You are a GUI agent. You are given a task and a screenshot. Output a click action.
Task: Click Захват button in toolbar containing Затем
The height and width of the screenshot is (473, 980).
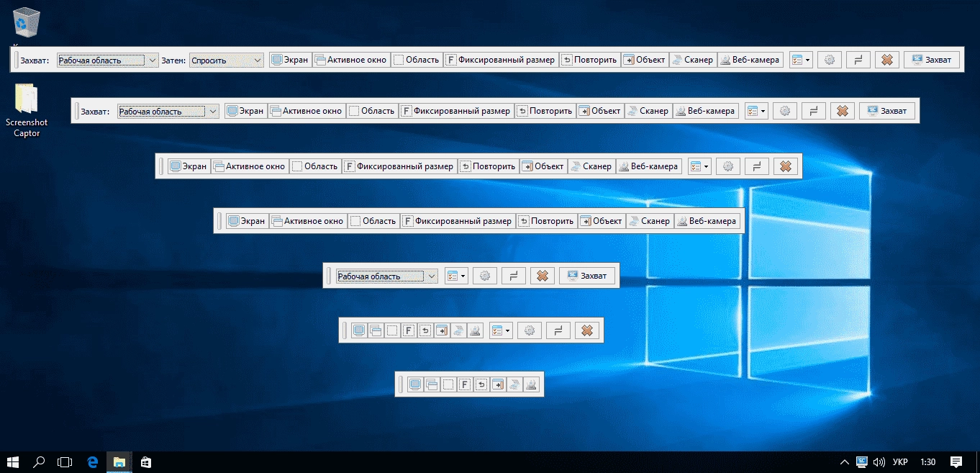pyautogui.click(x=932, y=60)
